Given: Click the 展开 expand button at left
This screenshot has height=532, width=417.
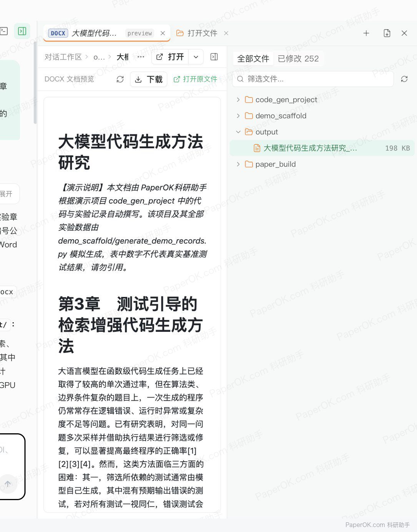Looking at the screenshot, I should [x=7, y=194].
